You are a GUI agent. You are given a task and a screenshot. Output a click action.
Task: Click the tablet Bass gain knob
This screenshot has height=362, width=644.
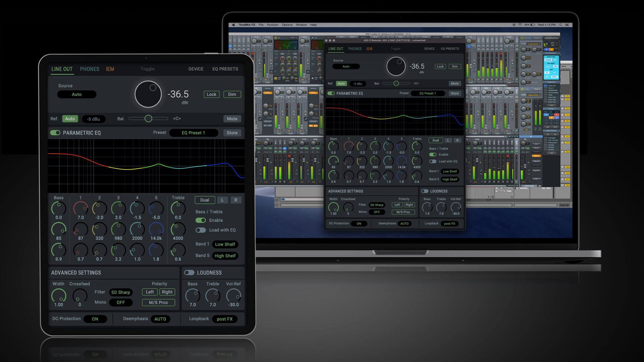coord(58,208)
